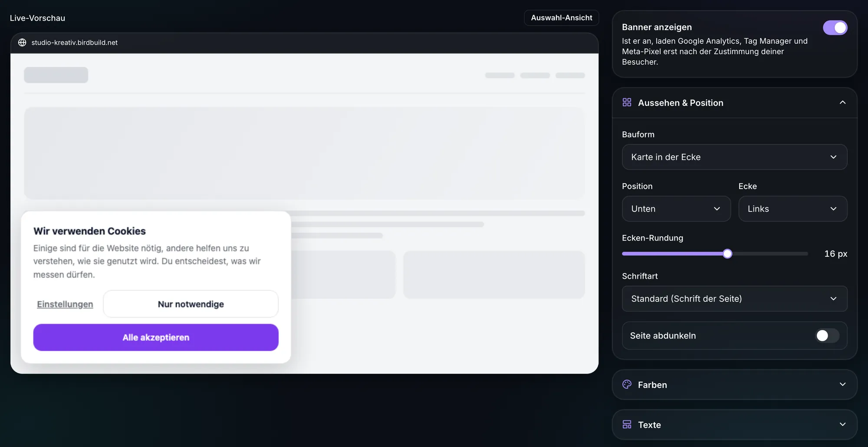This screenshot has height=447, width=868.
Task: Expand the Farben section chevron
Action: pos(842,385)
